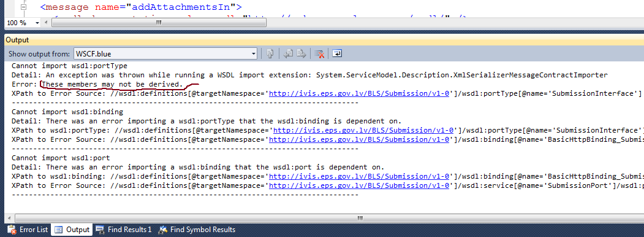
Task: Go to previous message in Output toolbar
Action: coord(289,53)
